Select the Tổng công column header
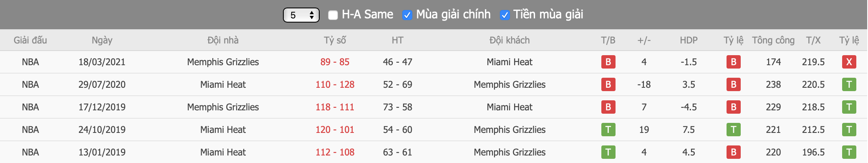Viewport: 868px width, 163px height. [x=773, y=41]
